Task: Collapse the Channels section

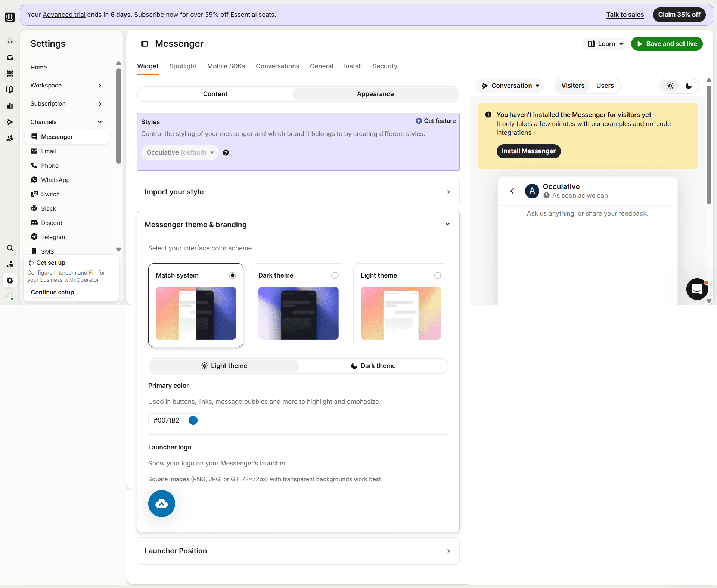Action: point(66,122)
